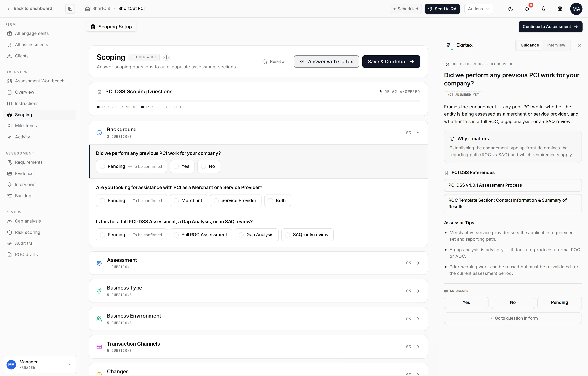Click the Background section info icon
The image size is (588, 376).
pyautogui.click(x=99, y=133)
